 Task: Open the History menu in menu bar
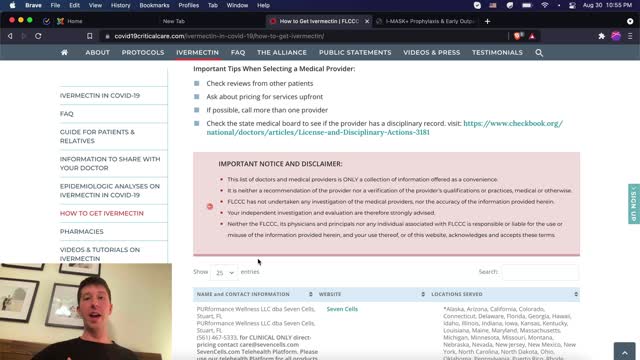[120, 5]
